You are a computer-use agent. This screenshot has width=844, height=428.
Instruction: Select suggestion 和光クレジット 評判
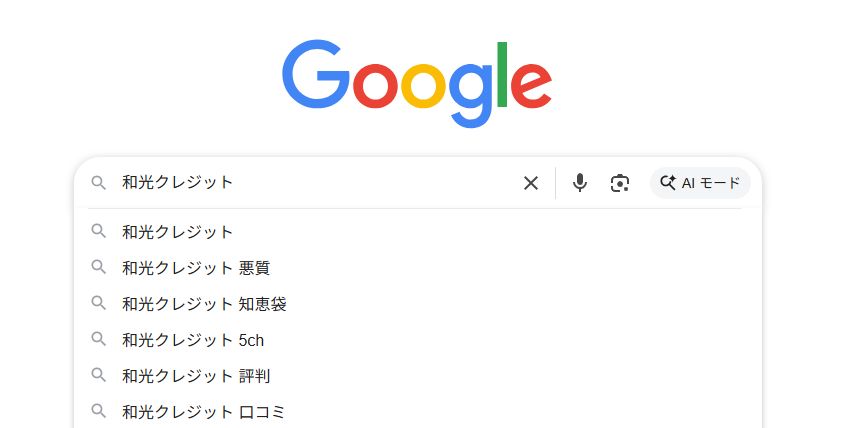point(196,376)
